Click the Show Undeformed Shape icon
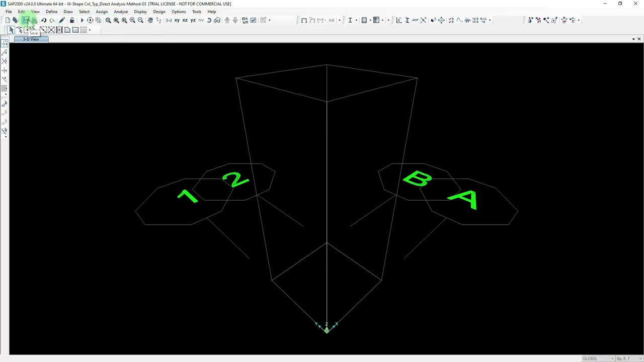This screenshot has width=644, height=362. 304,20
